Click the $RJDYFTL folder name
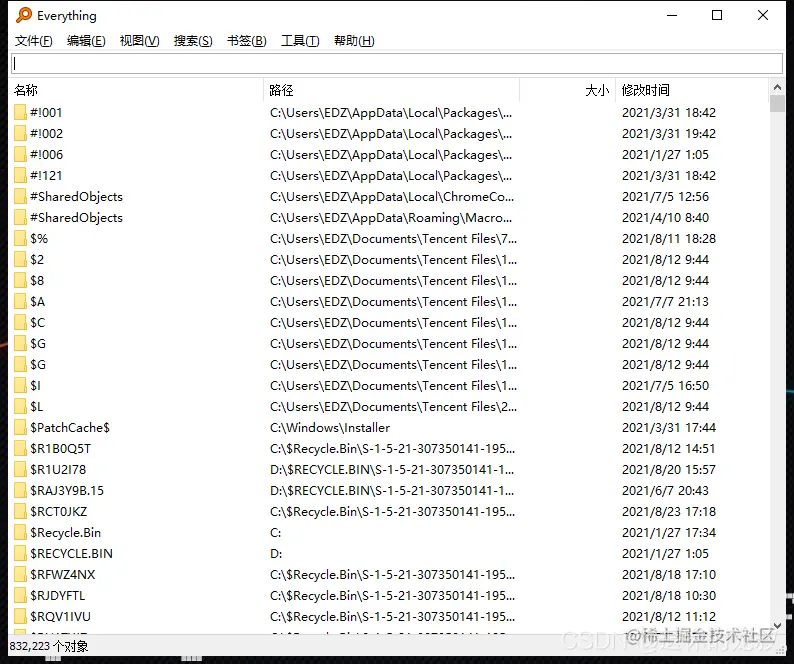794x664 pixels. point(58,596)
